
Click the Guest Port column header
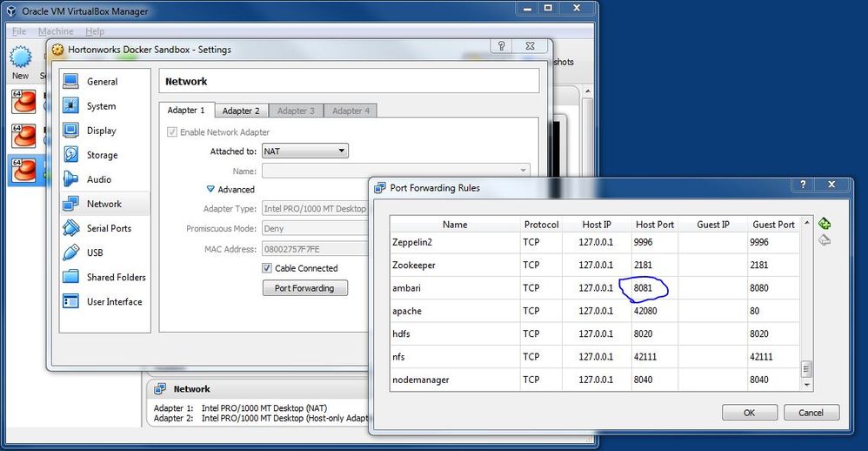click(x=773, y=225)
